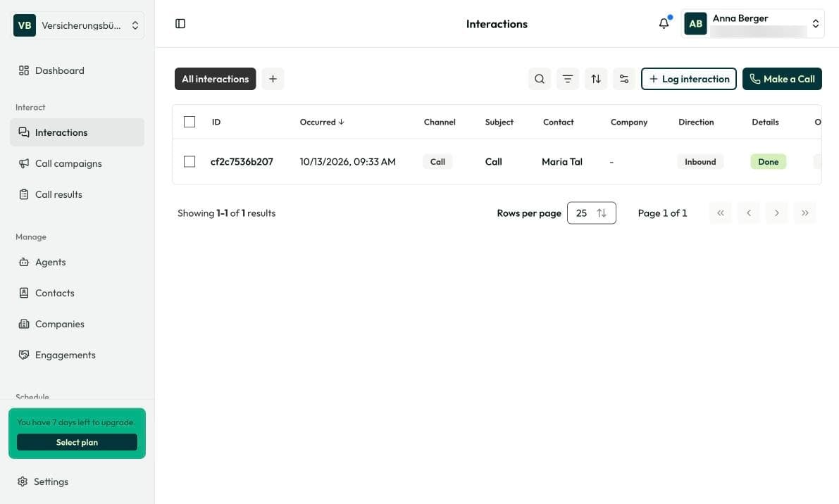Open the sort arrows icon
Viewport: 839px width, 504px height.
[595, 79]
